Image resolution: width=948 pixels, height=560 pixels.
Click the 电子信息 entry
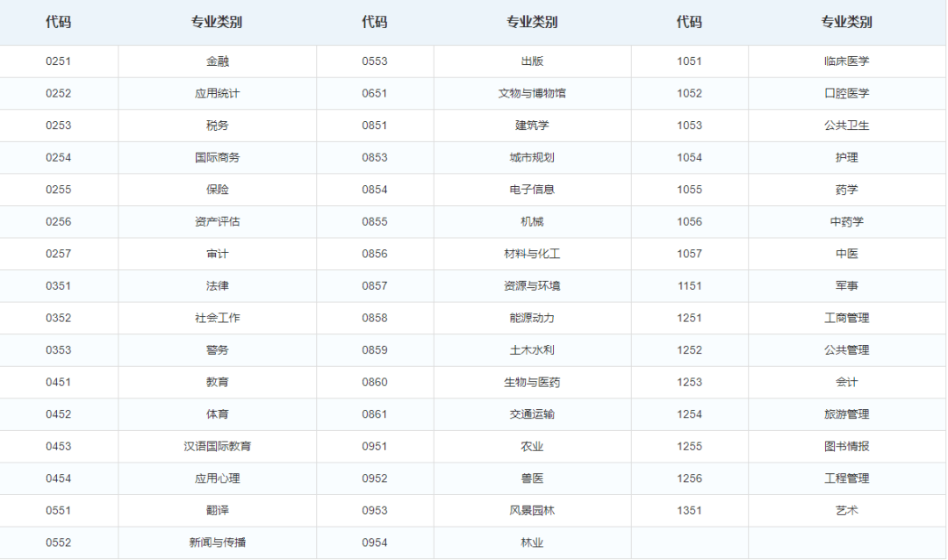click(x=532, y=190)
